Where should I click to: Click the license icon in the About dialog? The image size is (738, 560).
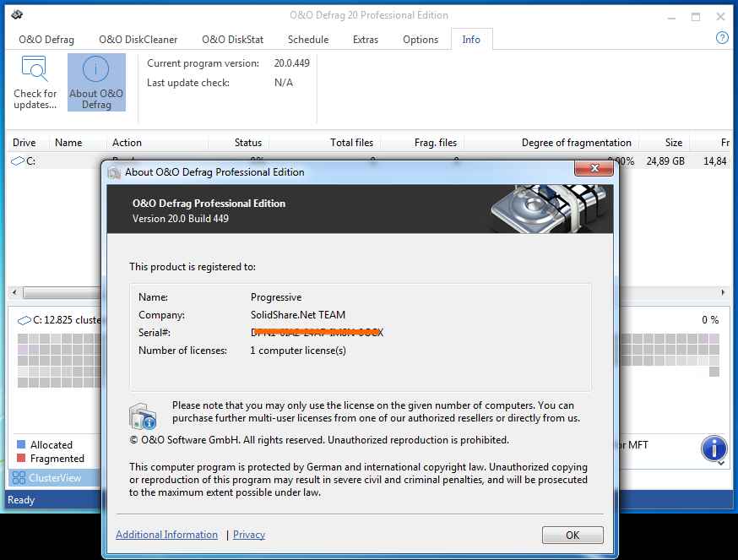click(x=142, y=416)
